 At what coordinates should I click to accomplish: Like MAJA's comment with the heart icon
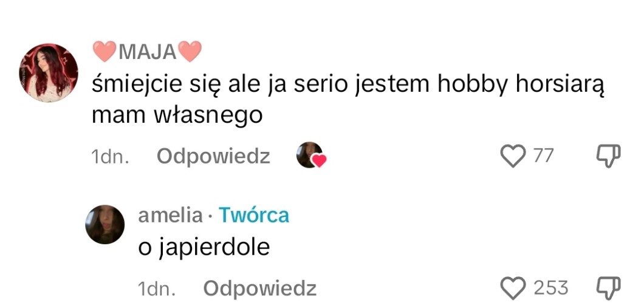coord(513,156)
